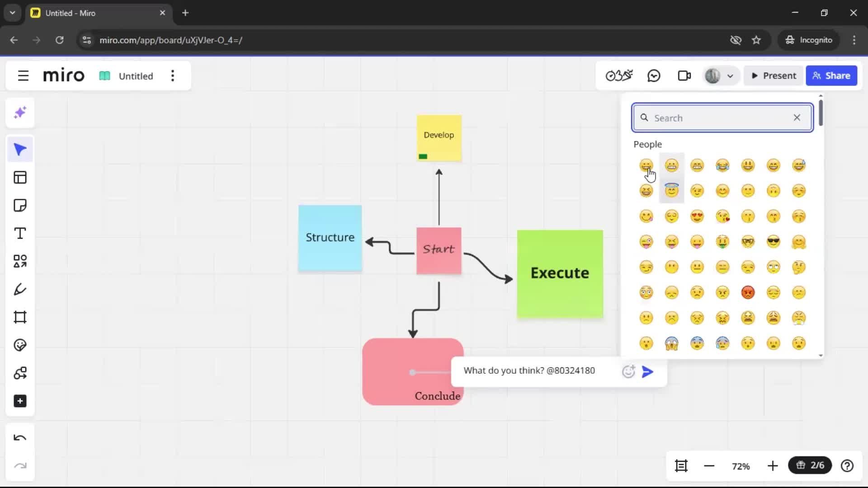The image size is (868, 488).
Task: Pick the heart-eyes emoji
Action: 697,216
